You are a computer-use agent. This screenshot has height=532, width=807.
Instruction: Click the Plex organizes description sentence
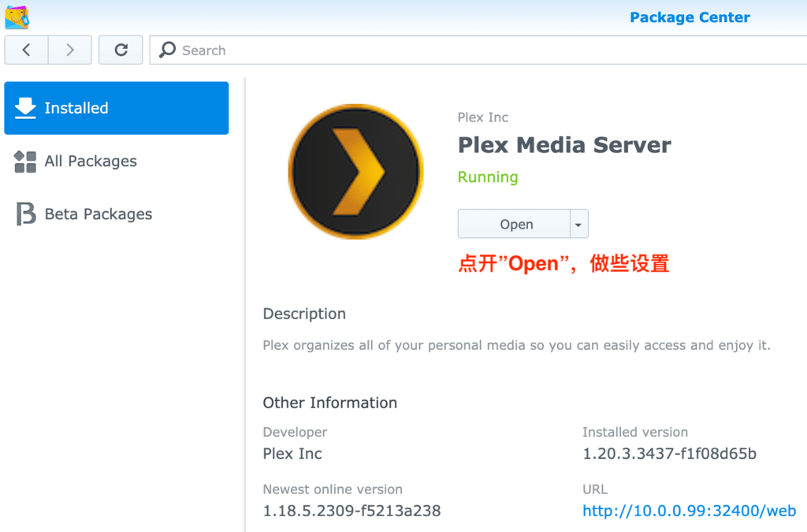tap(517, 345)
